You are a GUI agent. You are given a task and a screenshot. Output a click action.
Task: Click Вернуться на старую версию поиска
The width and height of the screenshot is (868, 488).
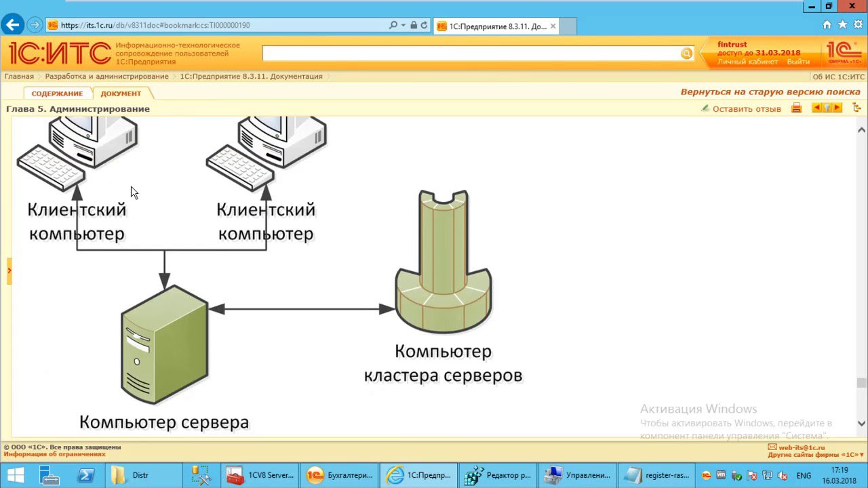tap(770, 92)
